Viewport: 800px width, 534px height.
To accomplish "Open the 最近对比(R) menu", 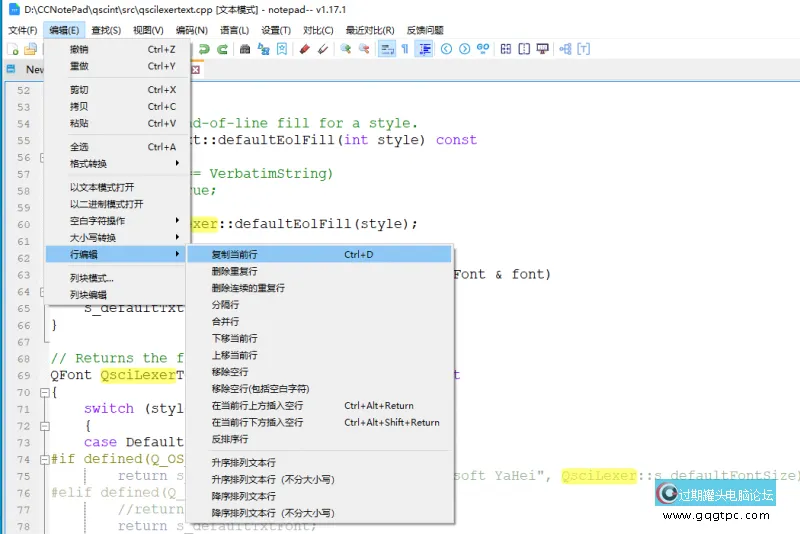I will click(370, 31).
